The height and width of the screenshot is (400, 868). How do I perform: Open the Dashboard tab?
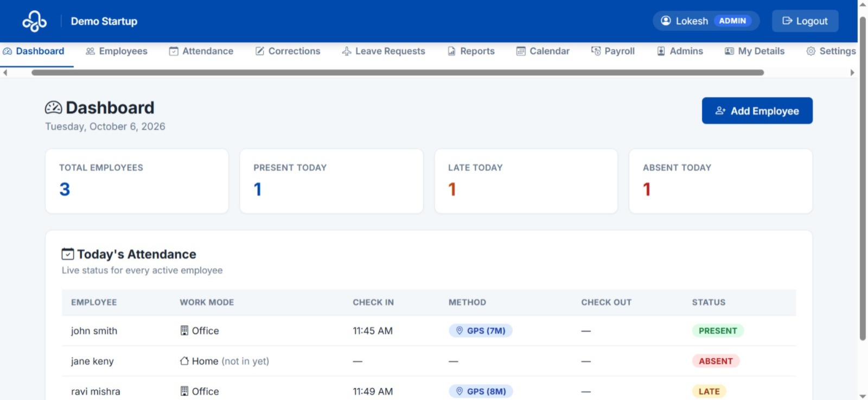click(x=34, y=51)
